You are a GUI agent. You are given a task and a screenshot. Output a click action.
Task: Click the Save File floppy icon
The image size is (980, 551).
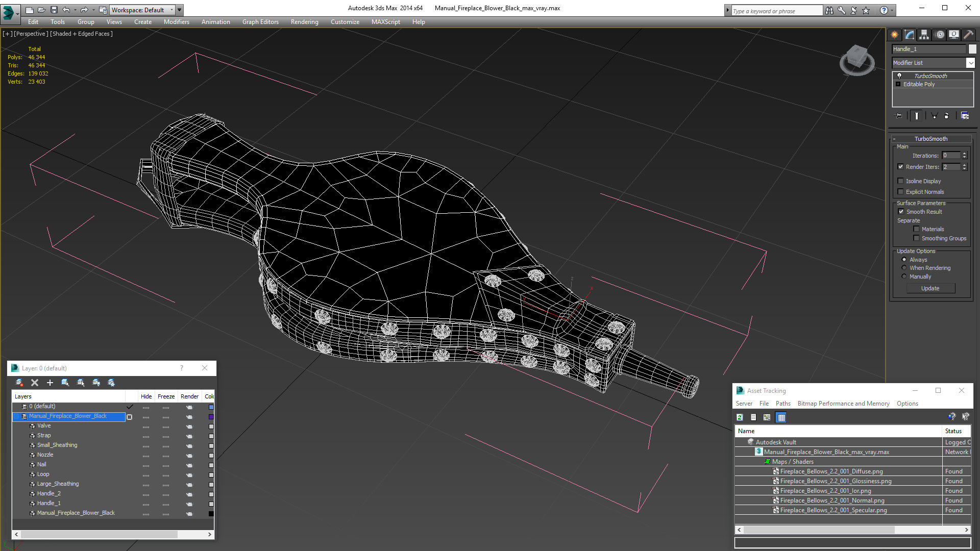click(x=54, y=10)
